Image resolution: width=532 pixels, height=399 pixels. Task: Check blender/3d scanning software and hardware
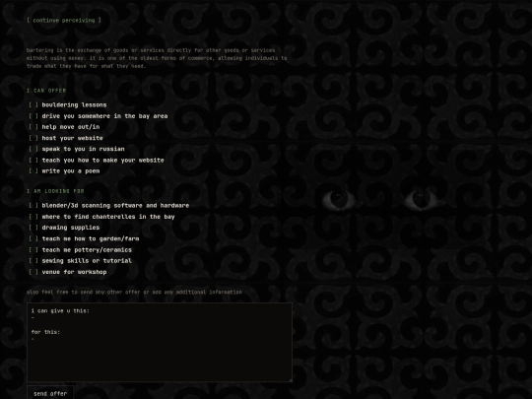(33, 206)
